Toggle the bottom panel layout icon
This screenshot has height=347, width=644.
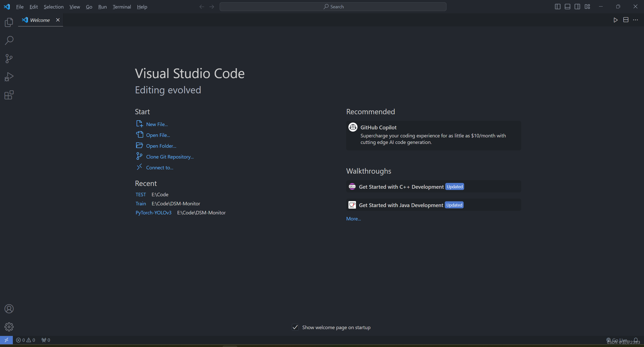(x=568, y=7)
